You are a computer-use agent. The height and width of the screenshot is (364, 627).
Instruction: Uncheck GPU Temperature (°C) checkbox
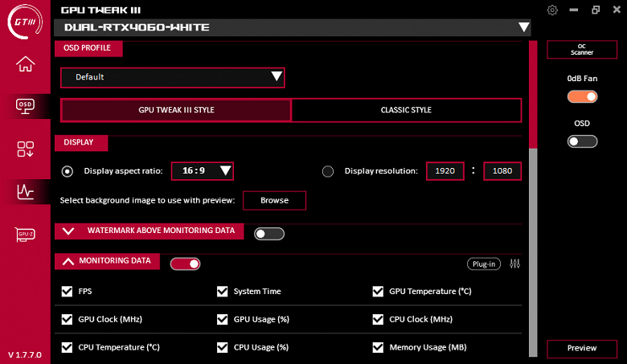pyautogui.click(x=378, y=291)
